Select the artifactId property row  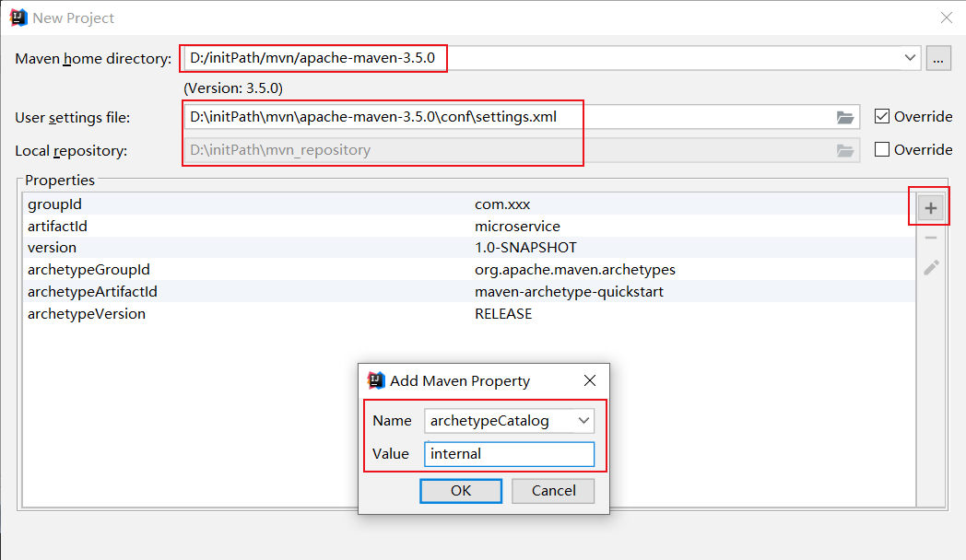(469, 226)
